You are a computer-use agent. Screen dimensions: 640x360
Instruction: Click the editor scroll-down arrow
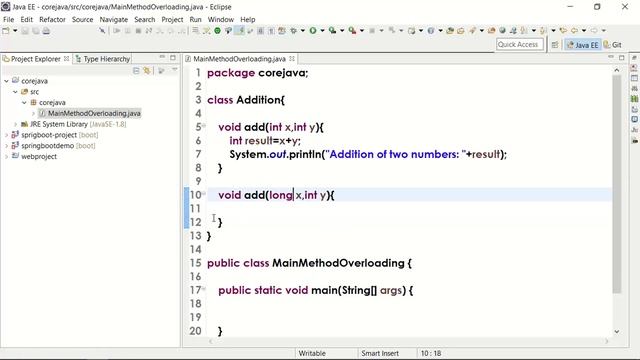(x=617, y=331)
